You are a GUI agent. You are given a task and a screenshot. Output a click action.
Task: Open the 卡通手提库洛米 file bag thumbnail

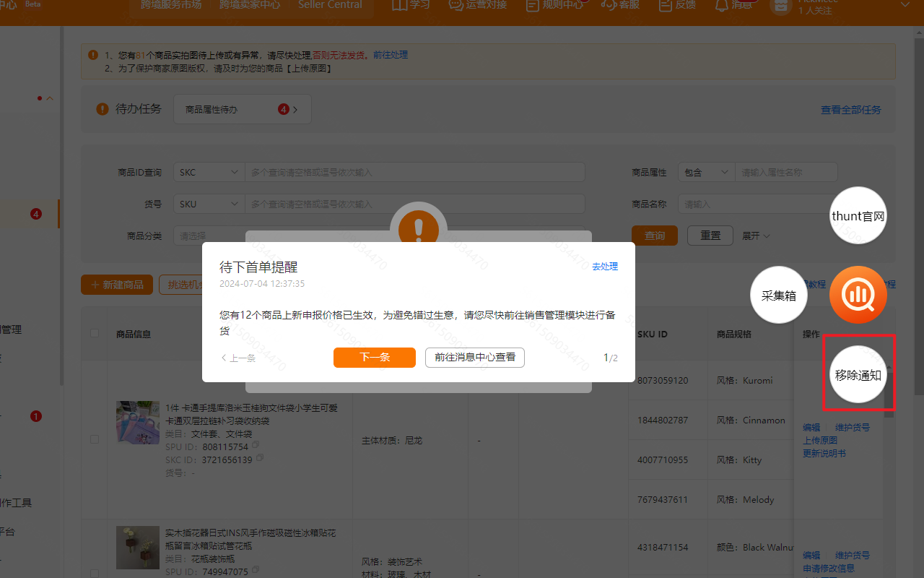point(138,422)
